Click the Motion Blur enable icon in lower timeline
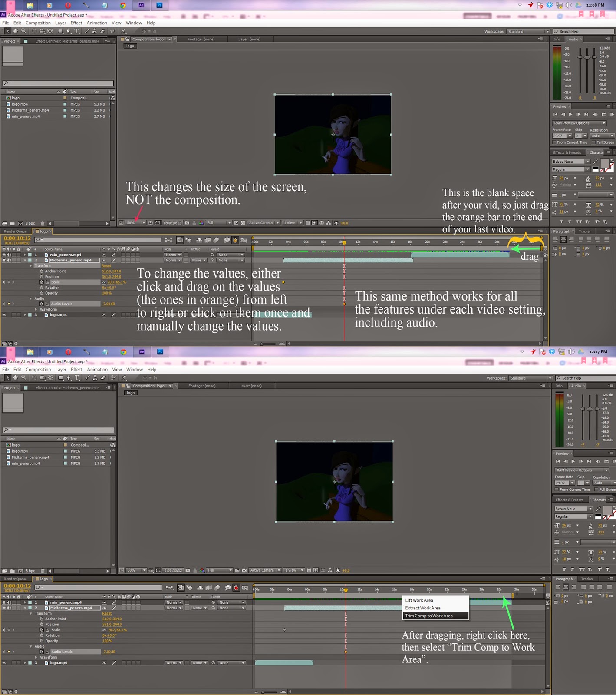The height and width of the screenshot is (695, 616). [217, 588]
